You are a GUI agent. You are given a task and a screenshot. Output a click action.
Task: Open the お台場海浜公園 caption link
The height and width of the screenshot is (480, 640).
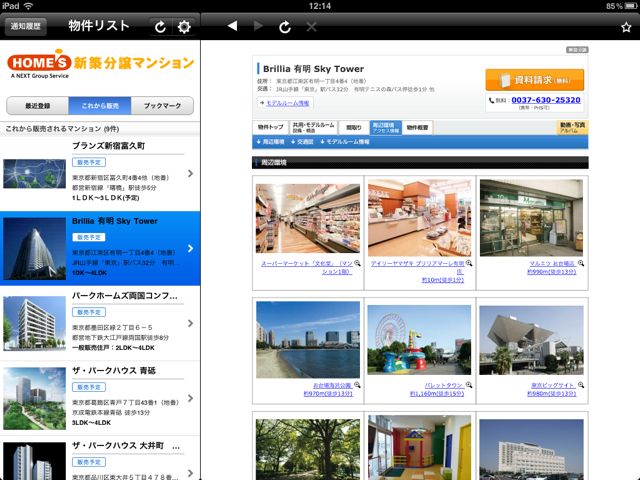(x=328, y=389)
